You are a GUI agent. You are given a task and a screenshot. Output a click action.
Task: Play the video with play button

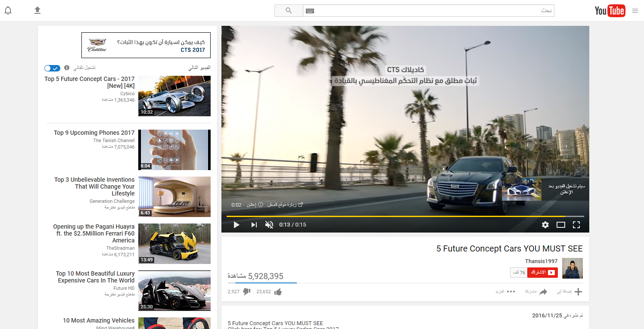pos(236,225)
